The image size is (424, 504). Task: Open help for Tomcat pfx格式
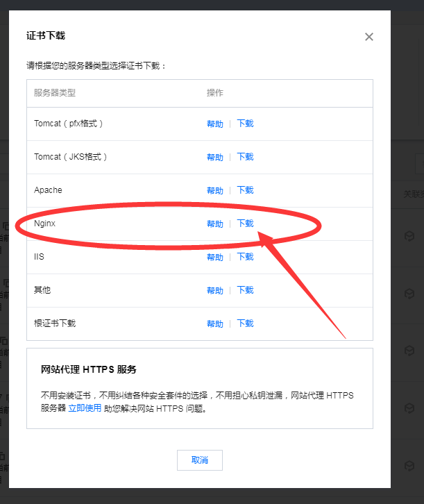215,124
